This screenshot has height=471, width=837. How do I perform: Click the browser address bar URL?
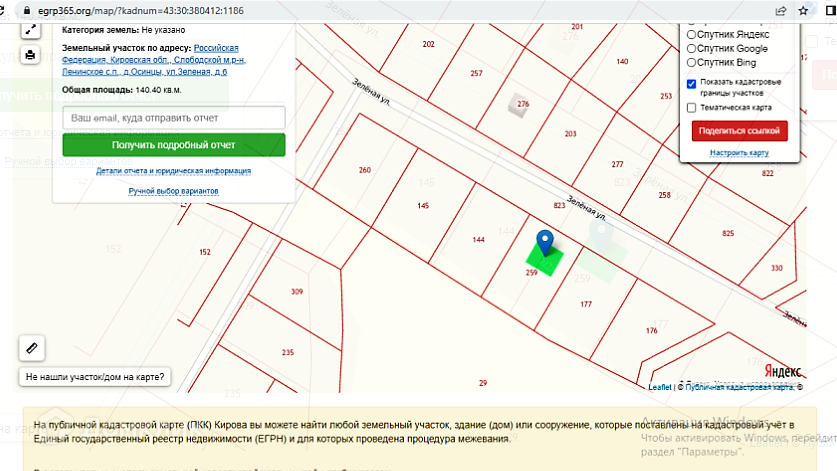(141, 11)
